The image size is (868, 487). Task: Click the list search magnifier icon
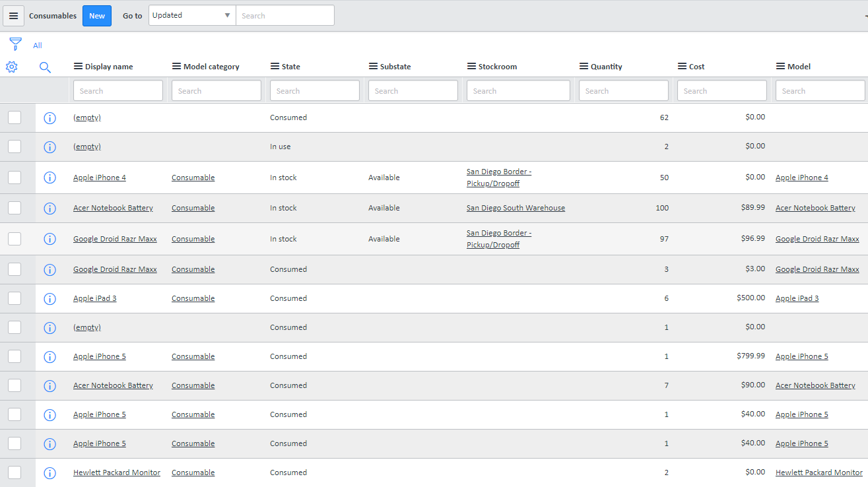(x=45, y=67)
